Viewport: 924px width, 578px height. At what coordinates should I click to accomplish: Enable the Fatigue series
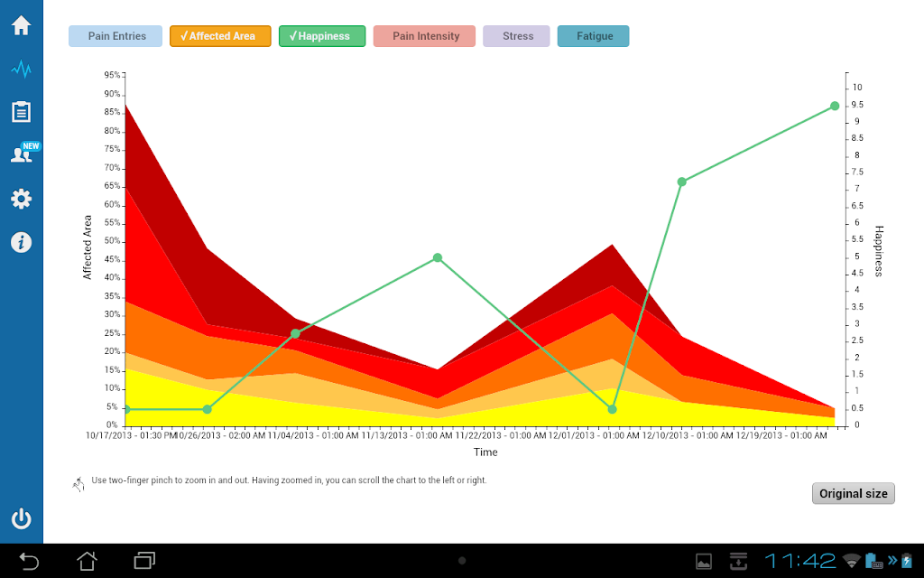pos(594,36)
